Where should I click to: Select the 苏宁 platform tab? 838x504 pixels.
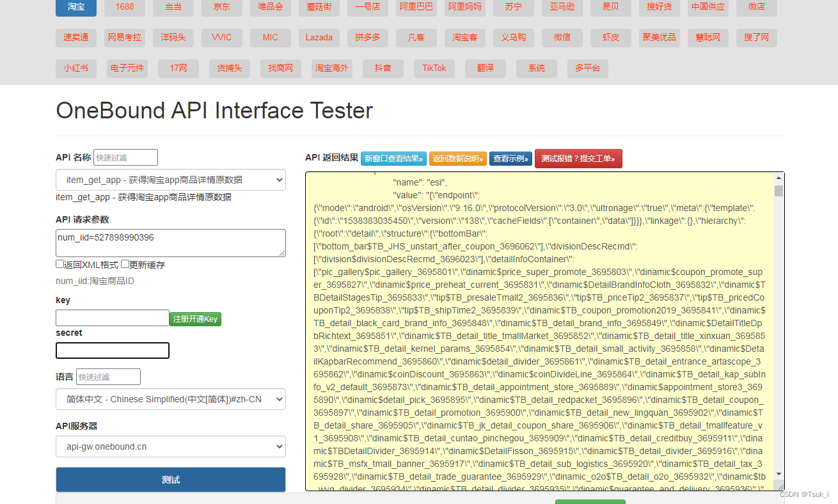click(514, 7)
